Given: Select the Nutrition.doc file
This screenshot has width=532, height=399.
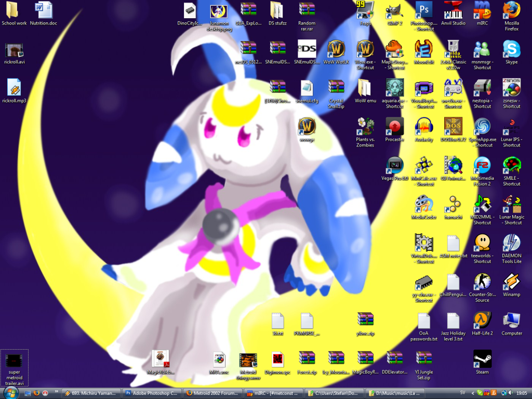Looking at the screenshot, I should click(x=44, y=10).
